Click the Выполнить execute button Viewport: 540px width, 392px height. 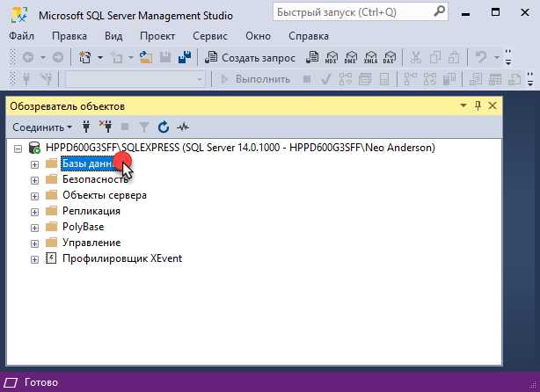(255, 79)
